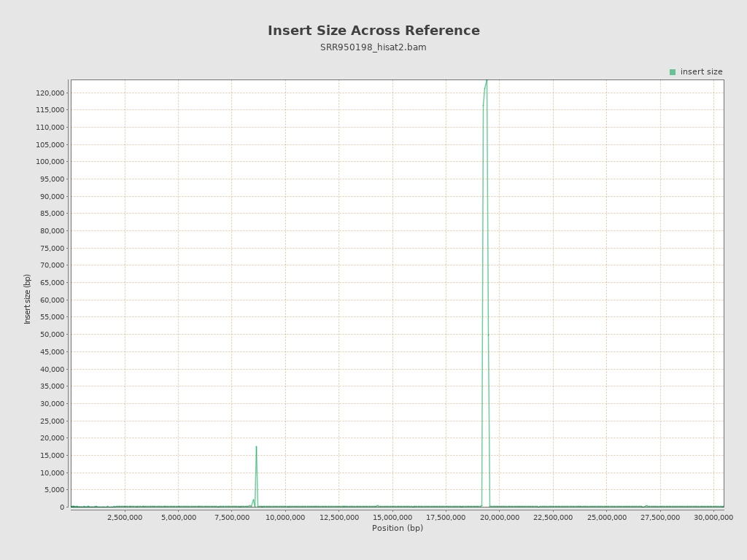Screen dimensions: 747x560
Task: Select the 30,000,000 x-axis tick label
Action: (x=713, y=518)
